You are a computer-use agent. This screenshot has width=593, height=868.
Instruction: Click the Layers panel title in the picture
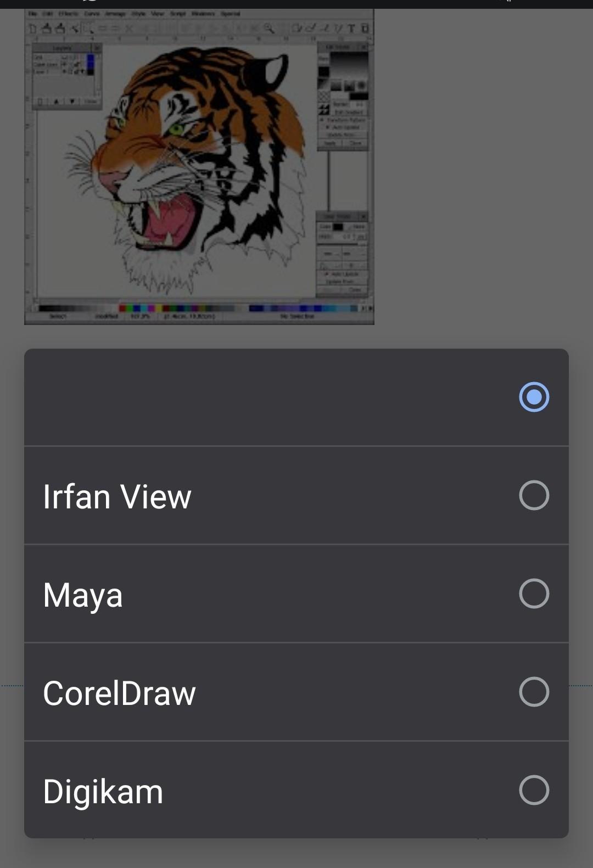click(x=61, y=48)
